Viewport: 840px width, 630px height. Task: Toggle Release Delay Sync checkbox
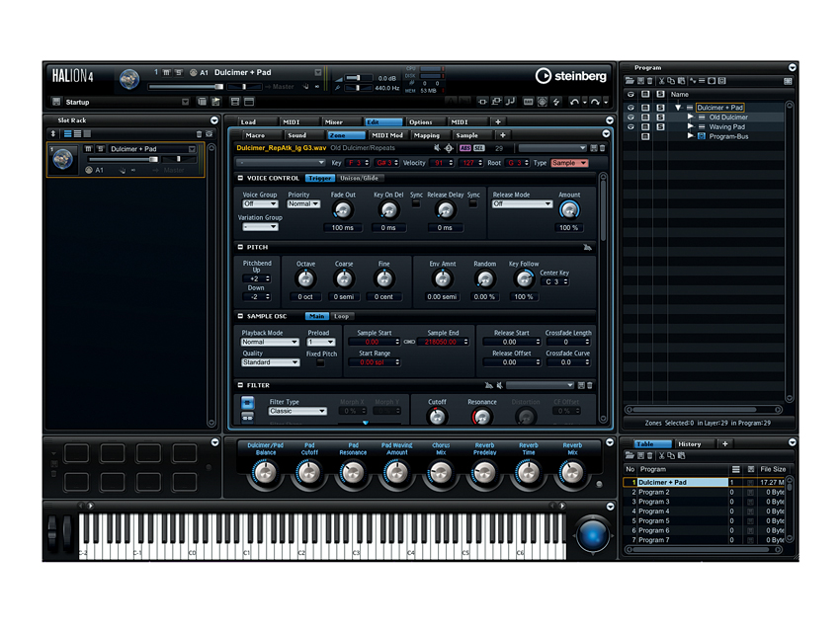click(473, 204)
